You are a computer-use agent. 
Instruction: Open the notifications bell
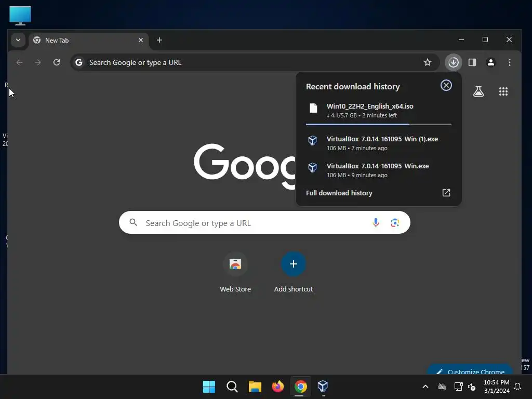(x=518, y=387)
